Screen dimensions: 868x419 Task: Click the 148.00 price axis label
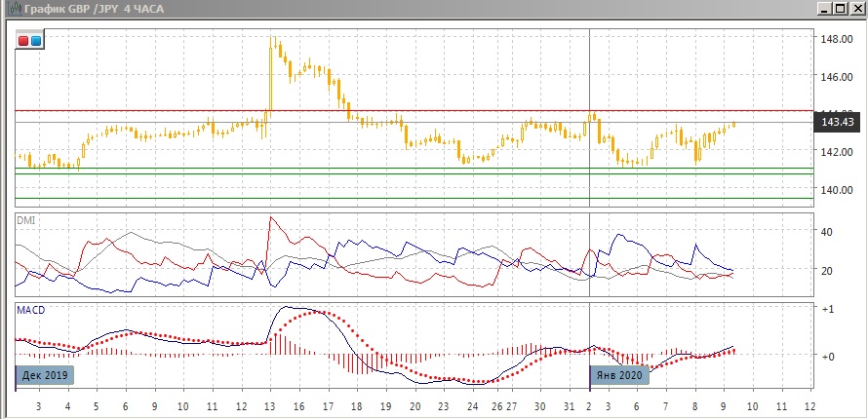pos(838,40)
